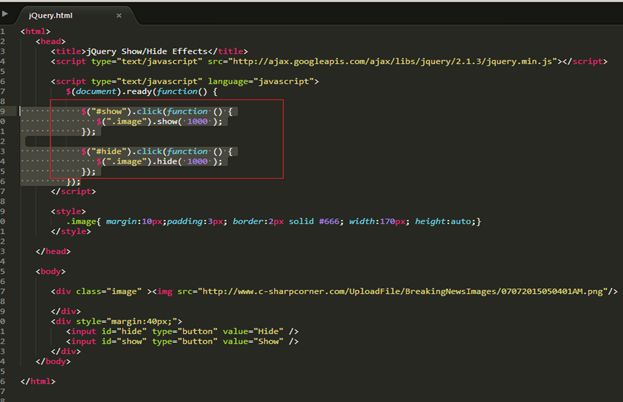
Task: Click the title text 'jQuery Show/Hide Effects'
Action: click(x=147, y=51)
